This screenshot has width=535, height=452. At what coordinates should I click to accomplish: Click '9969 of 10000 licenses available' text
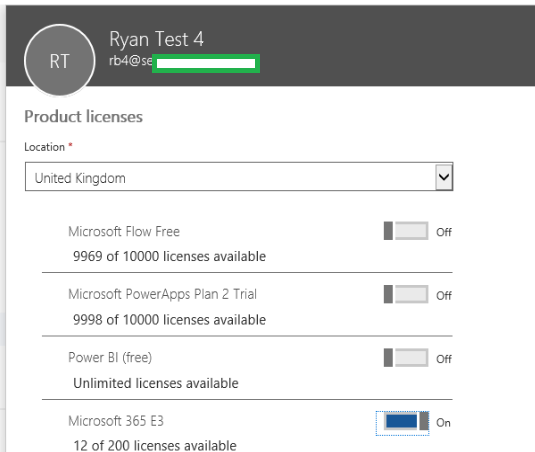pos(170,256)
